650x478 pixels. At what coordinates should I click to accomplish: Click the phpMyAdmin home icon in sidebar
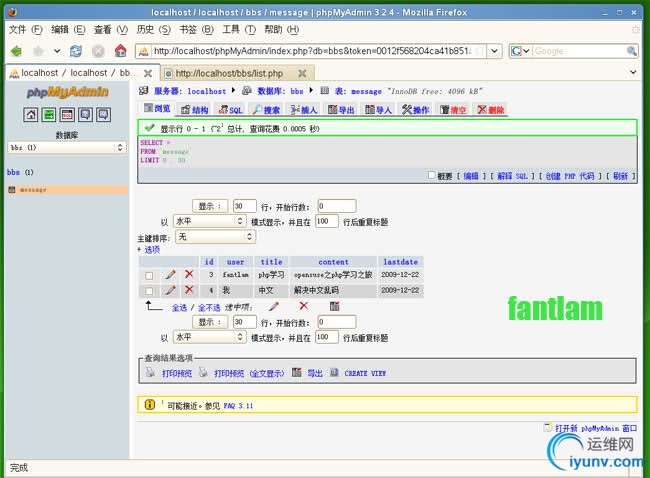[x=31, y=114]
